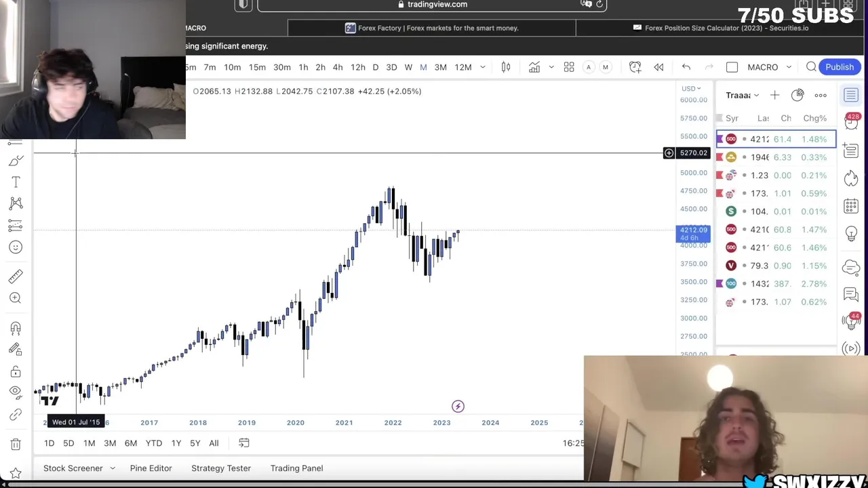Select the 15m timeframe
This screenshot has width=868, height=488.
(257, 67)
